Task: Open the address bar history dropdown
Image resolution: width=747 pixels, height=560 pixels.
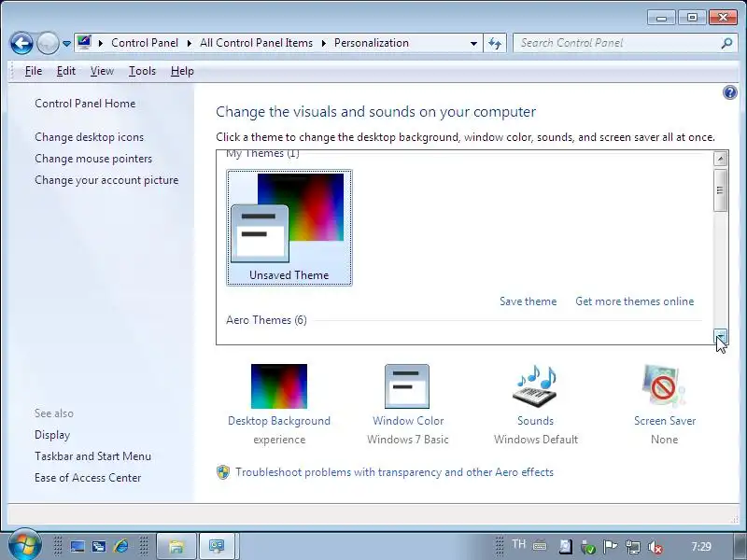Action: click(473, 43)
